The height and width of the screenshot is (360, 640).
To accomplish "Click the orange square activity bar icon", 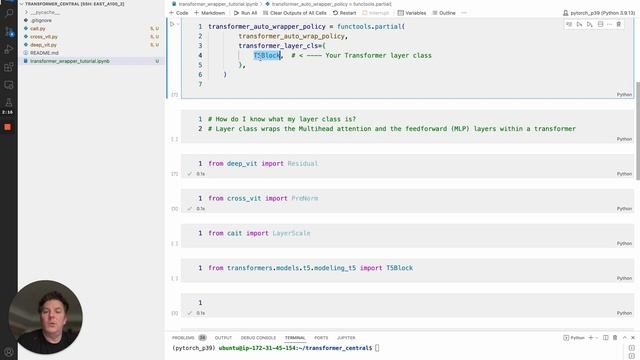I will coord(7,127).
